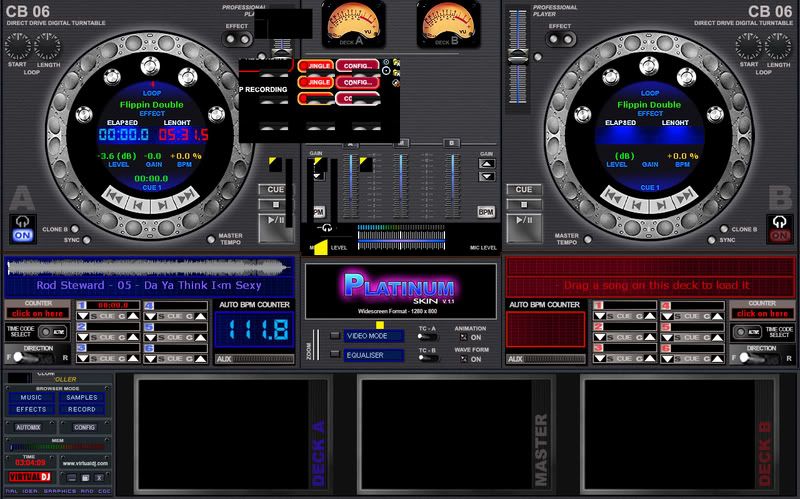Click Deck A VU meter
Image resolution: width=800 pixels, height=499 pixels.
[353, 24]
